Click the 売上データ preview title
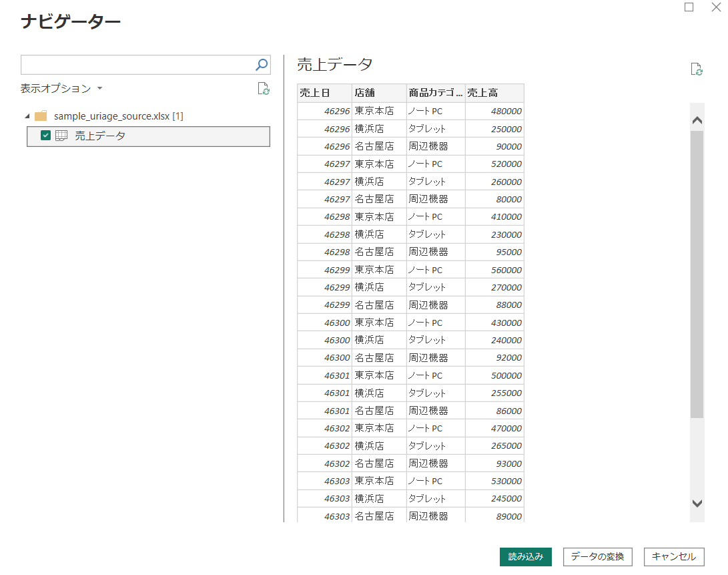Screen dimensions: 728x575 click(335, 64)
